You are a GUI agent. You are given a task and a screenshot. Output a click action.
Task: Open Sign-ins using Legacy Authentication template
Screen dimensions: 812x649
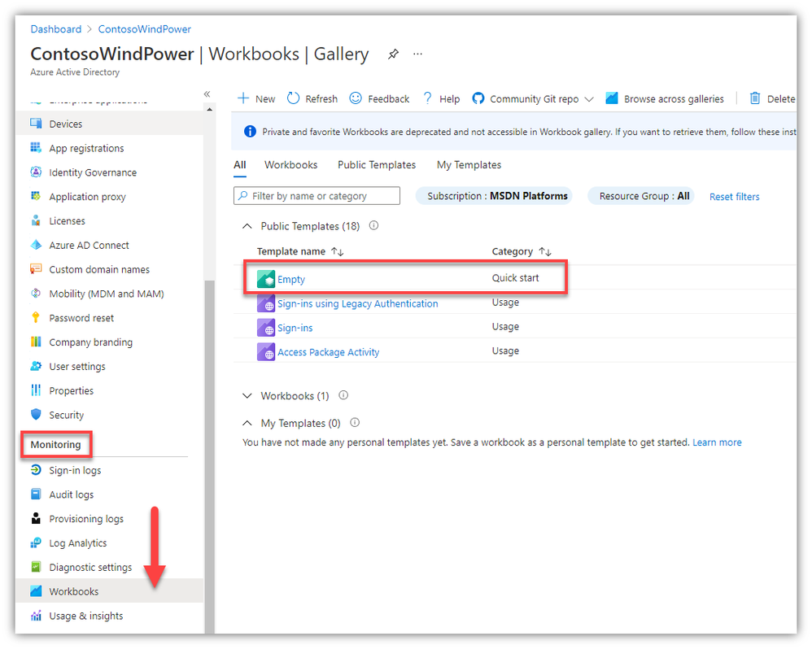tap(358, 304)
